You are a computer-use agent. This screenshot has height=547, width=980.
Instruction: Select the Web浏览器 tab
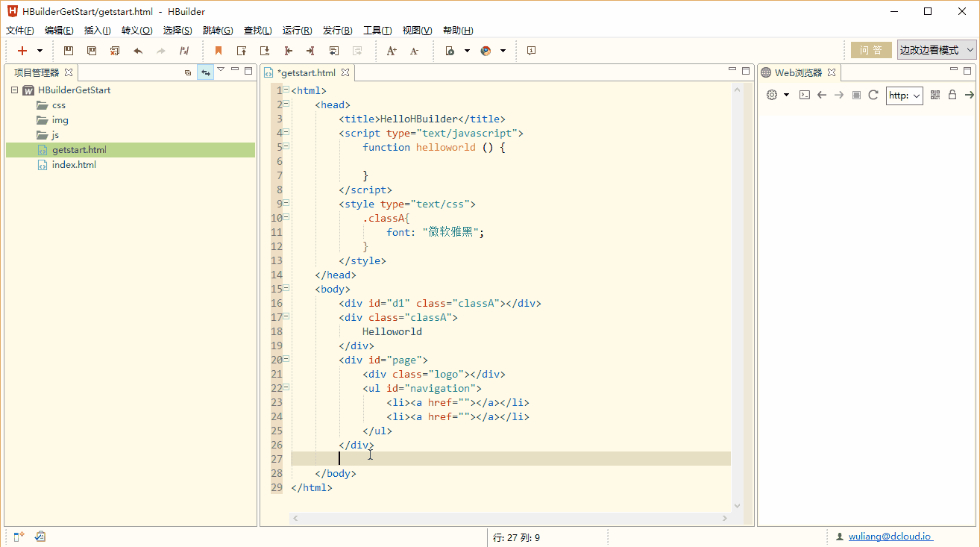798,72
